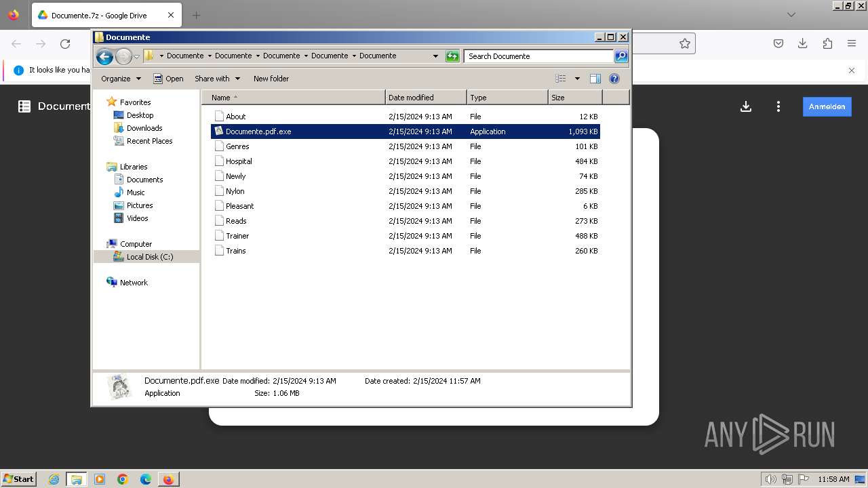Select the Pleasant file
The width and height of the screenshot is (868, 488).
(406, 206)
